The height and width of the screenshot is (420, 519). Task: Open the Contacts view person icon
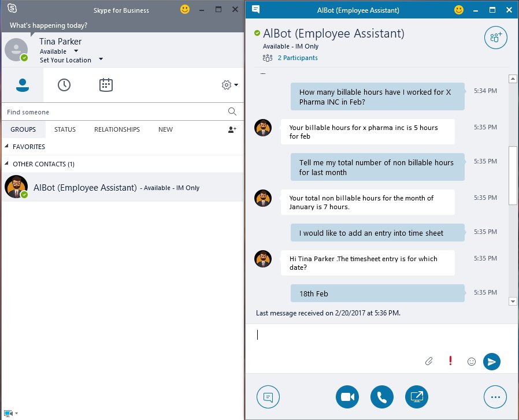point(23,85)
